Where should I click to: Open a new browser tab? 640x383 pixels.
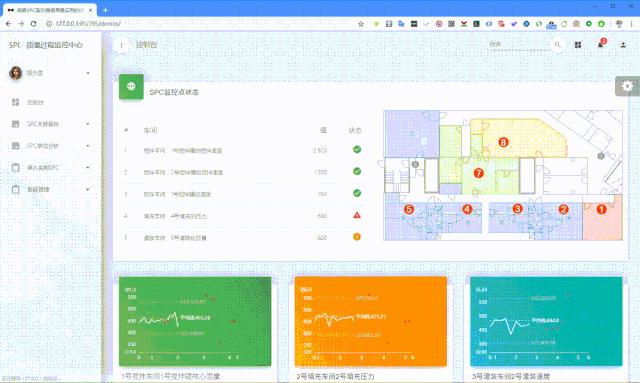click(x=105, y=10)
